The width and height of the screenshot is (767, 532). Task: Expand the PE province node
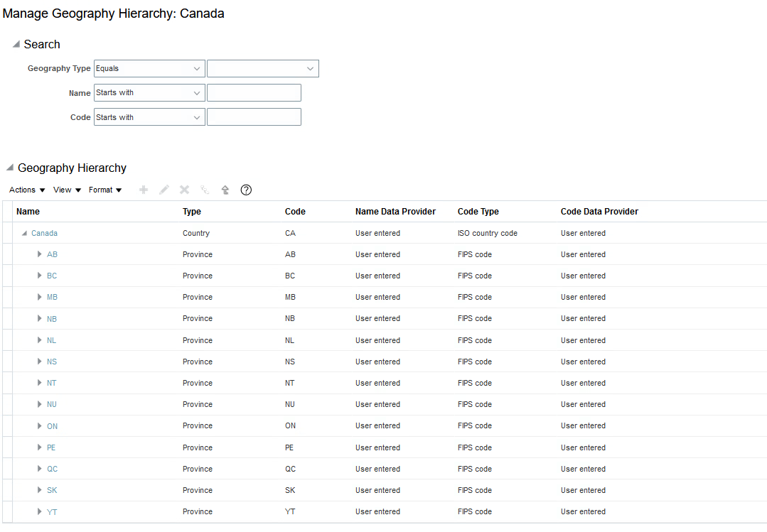[40, 447]
